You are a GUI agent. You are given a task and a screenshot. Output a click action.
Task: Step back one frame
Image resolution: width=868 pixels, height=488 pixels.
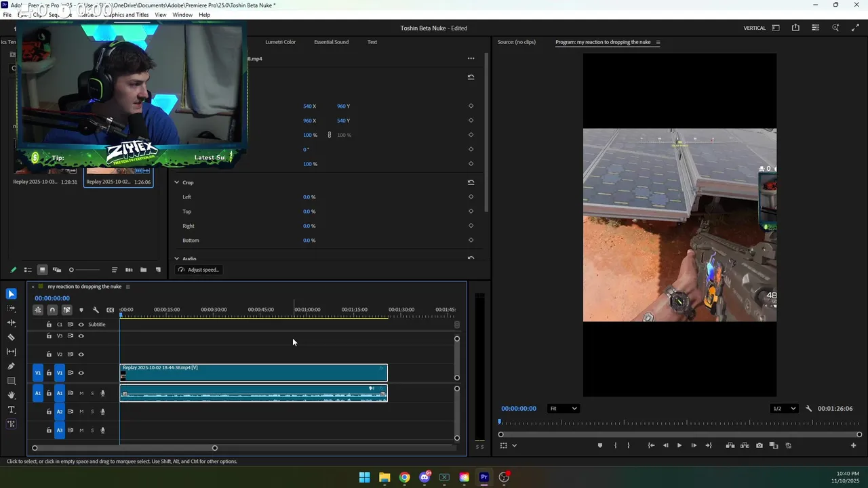pos(665,445)
